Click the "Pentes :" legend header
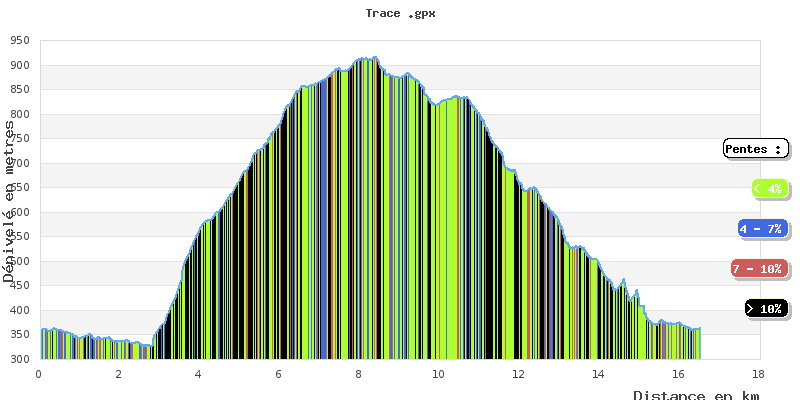This screenshot has width=800, height=400. pyautogui.click(x=756, y=149)
